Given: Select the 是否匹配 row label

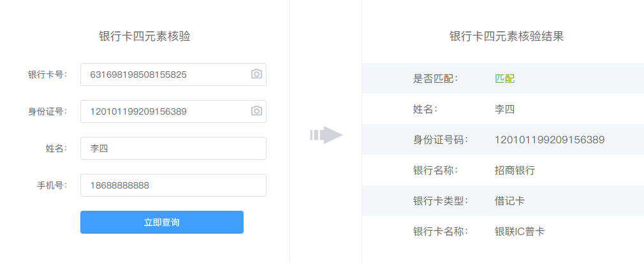Looking at the screenshot, I should coord(435,78).
